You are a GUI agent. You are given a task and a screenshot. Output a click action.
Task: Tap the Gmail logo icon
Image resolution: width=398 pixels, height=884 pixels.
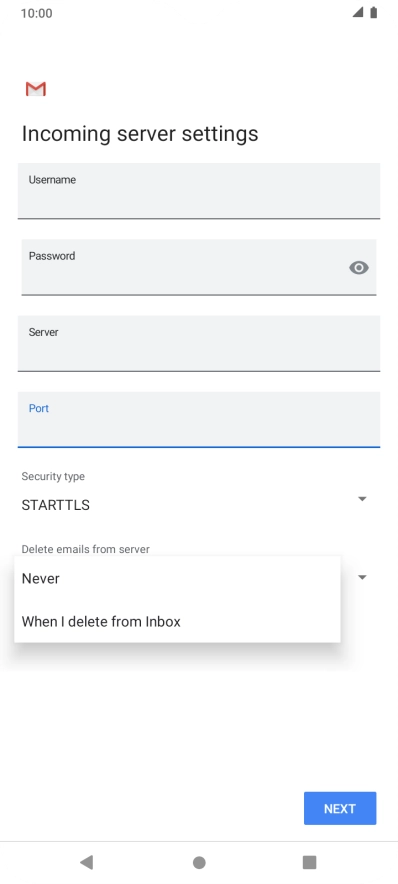point(36,89)
